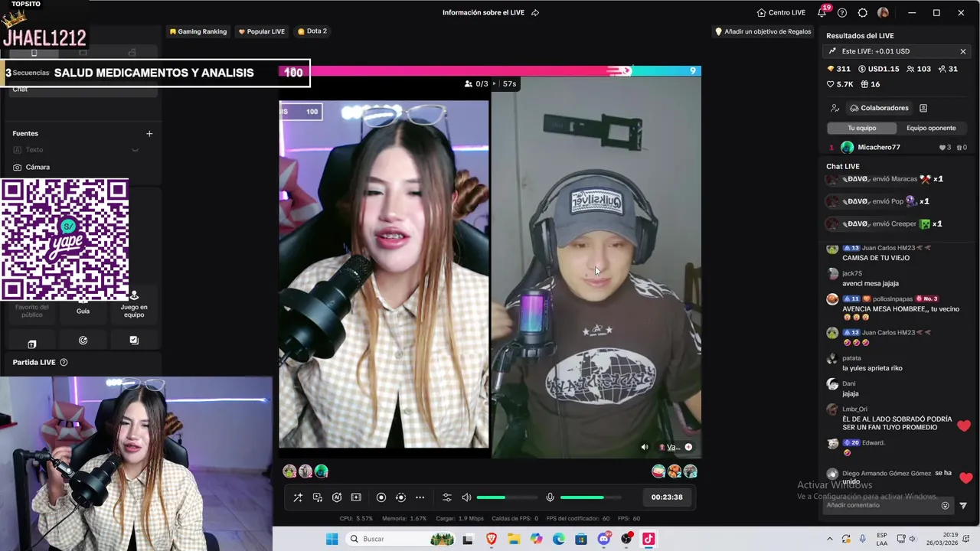Open Juego en equipo tile
This screenshot has height=551, width=980.
[134, 305]
